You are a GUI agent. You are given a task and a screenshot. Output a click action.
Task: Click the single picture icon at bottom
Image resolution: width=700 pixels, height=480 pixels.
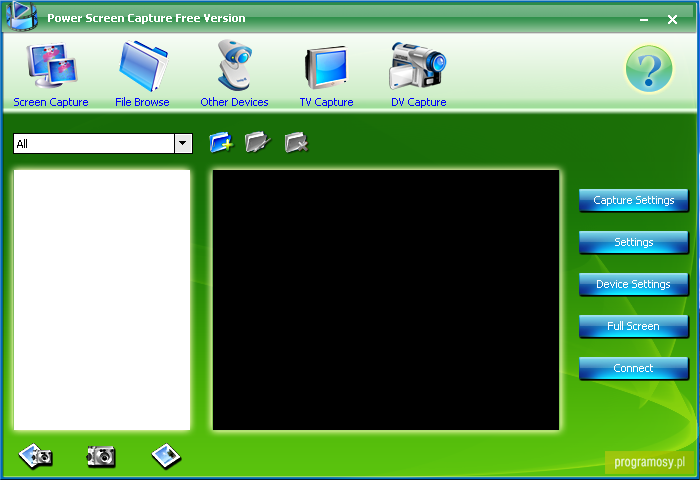pos(166,456)
